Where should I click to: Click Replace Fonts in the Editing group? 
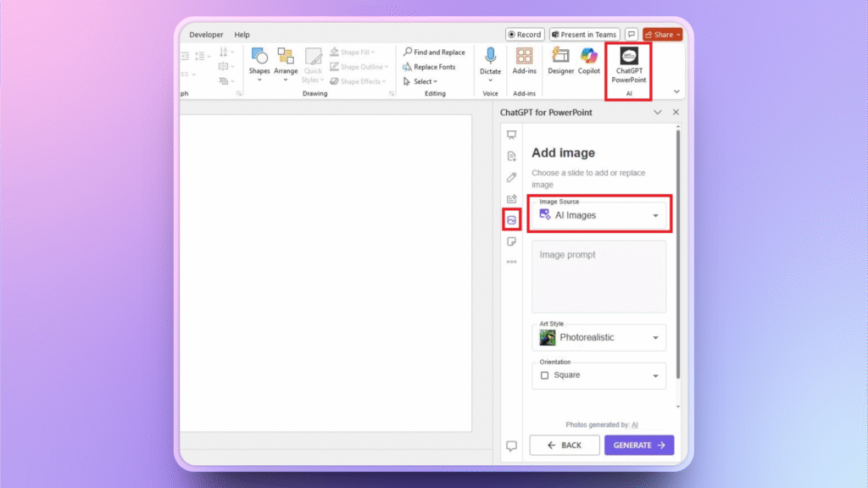[x=431, y=66]
